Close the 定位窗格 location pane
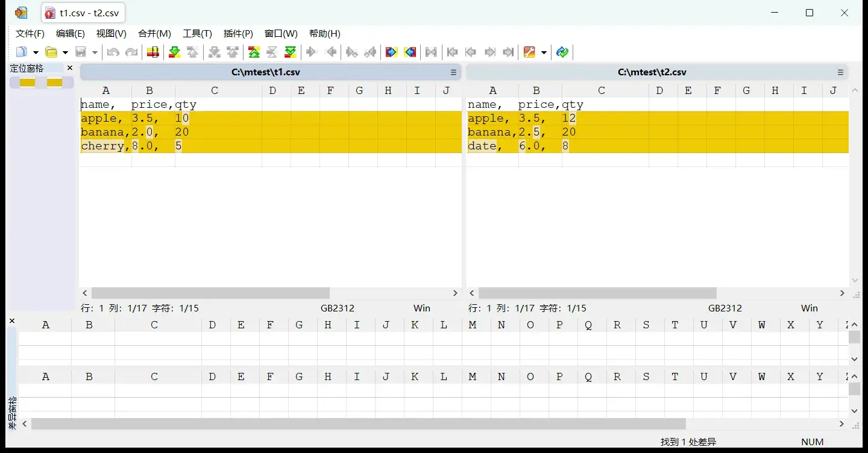This screenshot has width=868, height=453. coord(70,68)
